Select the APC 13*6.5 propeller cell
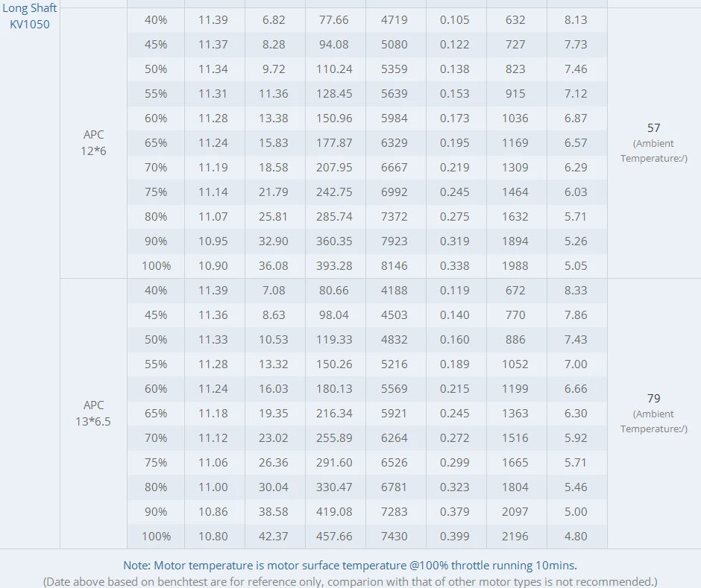This screenshot has width=701, height=588. pos(94,413)
